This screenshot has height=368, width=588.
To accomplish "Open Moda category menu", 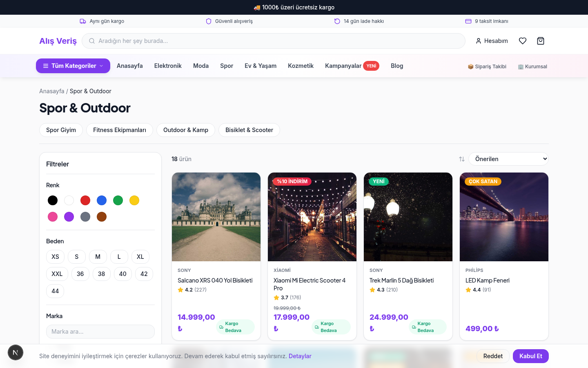I will point(201,66).
